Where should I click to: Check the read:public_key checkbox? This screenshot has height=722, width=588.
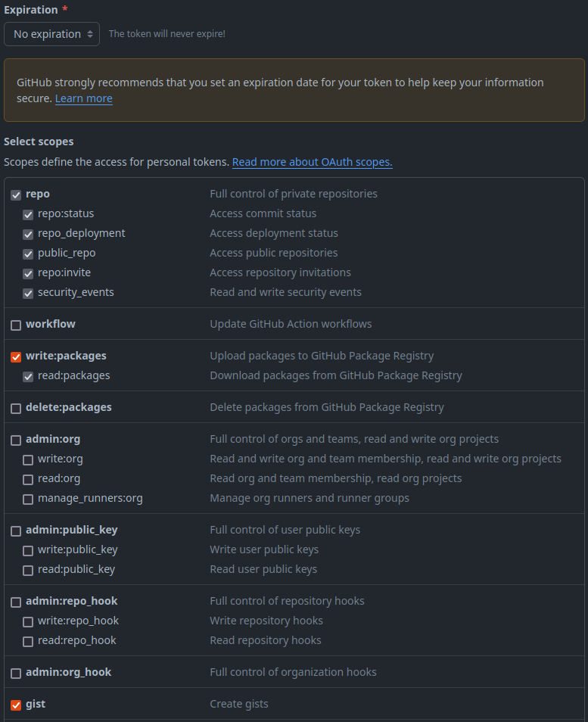(28, 571)
